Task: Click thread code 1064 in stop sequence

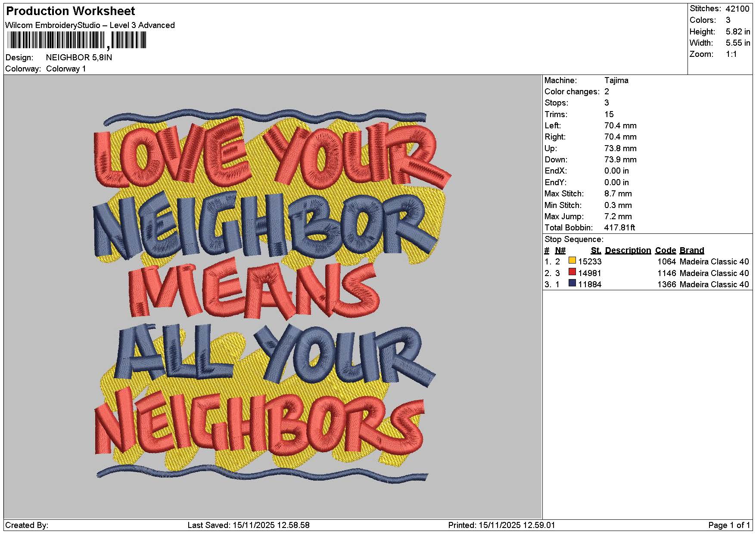Action: 667,262
